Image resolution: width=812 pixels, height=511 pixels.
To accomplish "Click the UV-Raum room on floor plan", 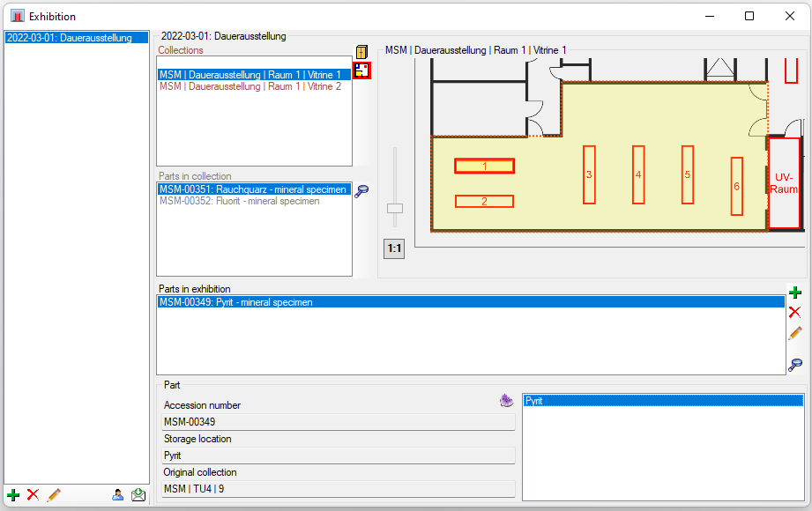I will (x=784, y=183).
